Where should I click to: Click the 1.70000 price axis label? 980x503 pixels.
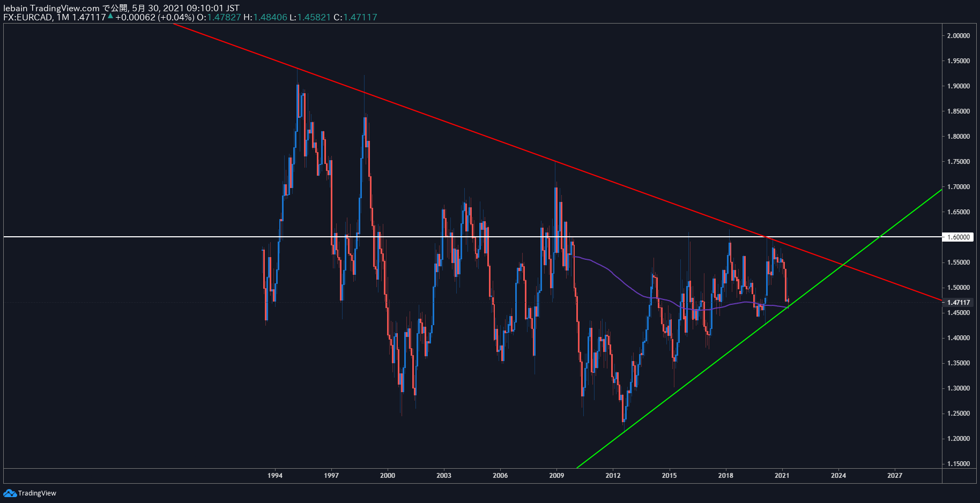[959, 187]
